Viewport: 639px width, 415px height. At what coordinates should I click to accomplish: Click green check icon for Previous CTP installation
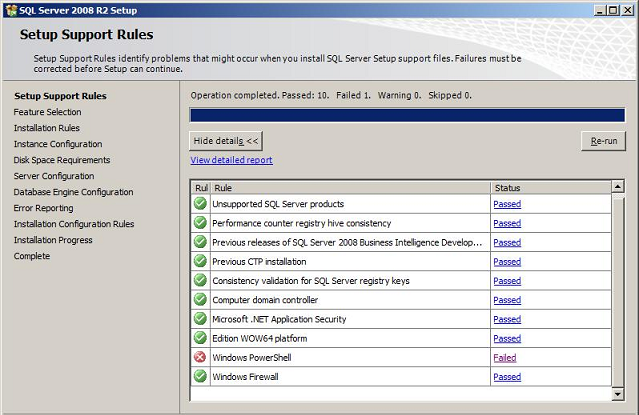(200, 261)
